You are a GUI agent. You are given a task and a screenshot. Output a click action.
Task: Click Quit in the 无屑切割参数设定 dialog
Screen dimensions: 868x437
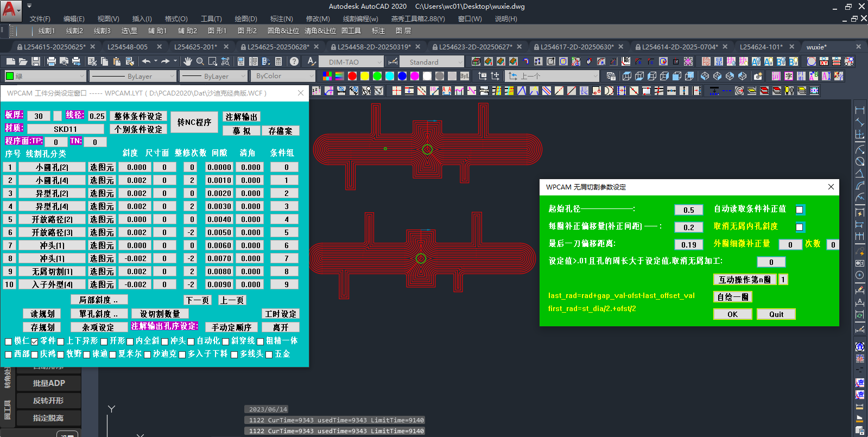[x=776, y=314]
